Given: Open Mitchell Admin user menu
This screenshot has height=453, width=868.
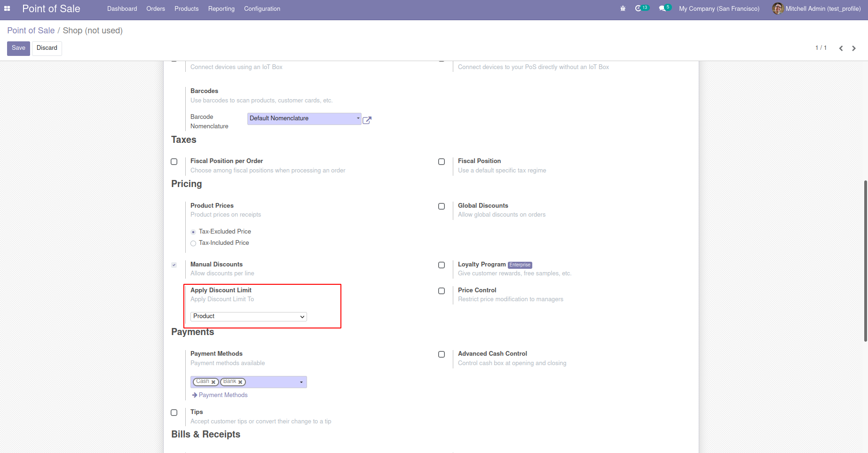Looking at the screenshot, I should click(817, 8).
